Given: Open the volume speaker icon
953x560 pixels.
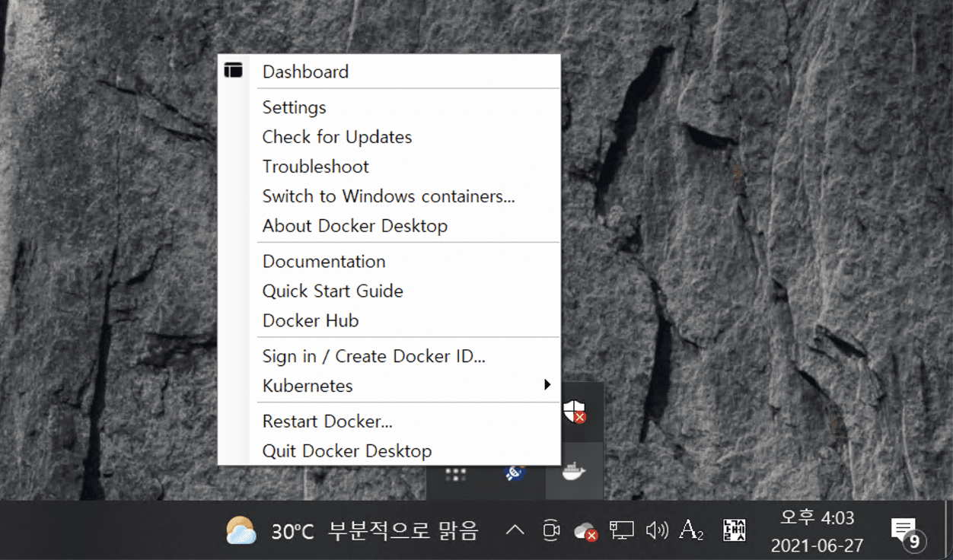Looking at the screenshot, I should coord(656,530).
